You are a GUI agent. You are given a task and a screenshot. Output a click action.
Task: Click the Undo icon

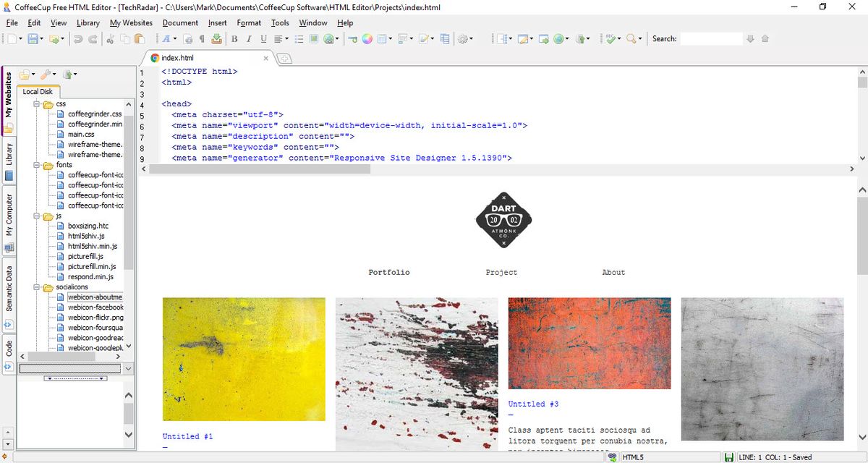(x=79, y=38)
